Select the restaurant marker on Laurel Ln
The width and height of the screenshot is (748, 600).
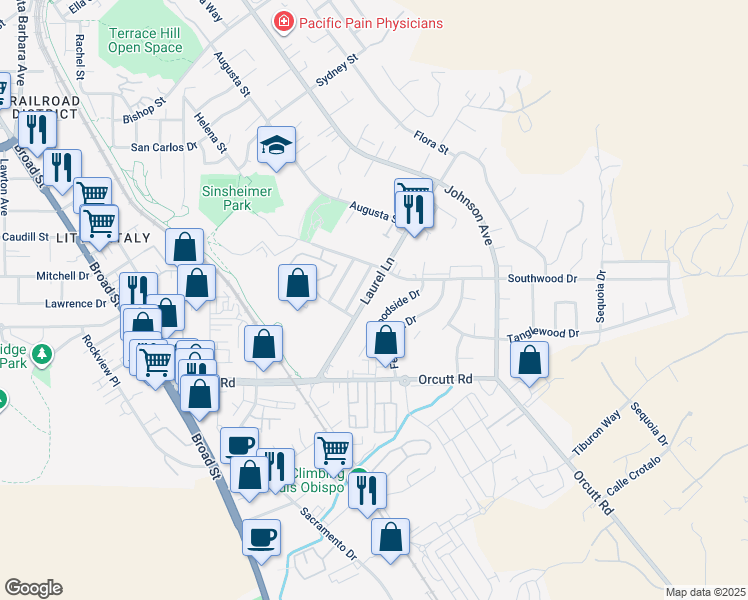415,211
